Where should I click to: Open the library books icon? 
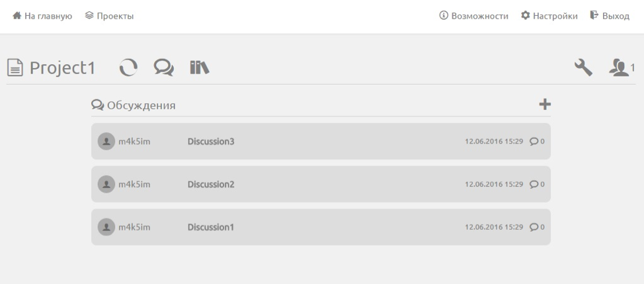tap(200, 68)
